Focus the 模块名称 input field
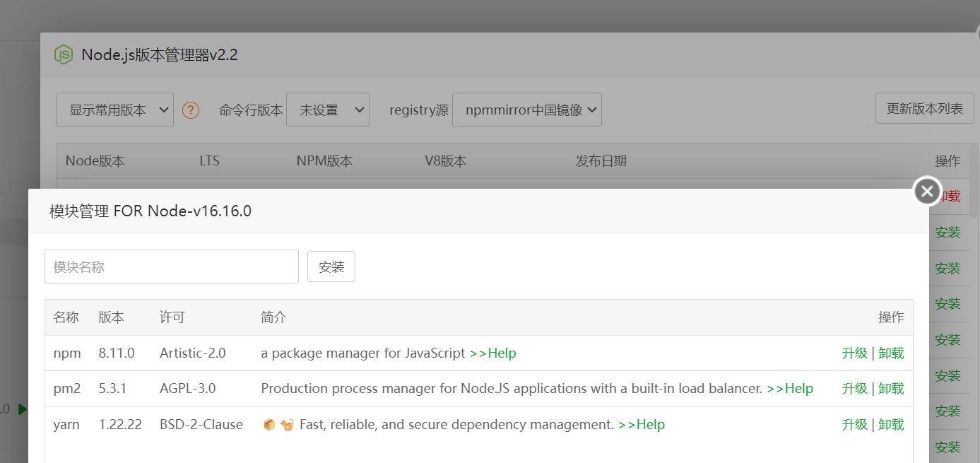Viewport: 980px width, 463px height. 172,266
